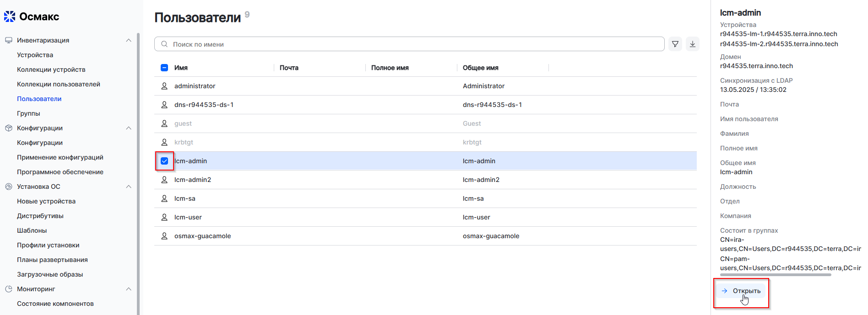The width and height of the screenshot is (868, 315).
Task: Click the horizontal scrollbar in details panel
Action: (775, 275)
